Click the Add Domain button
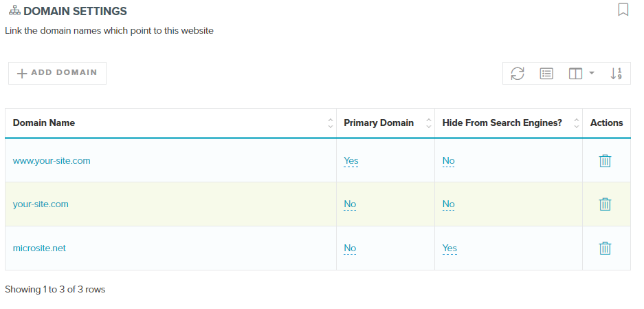 pos(57,73)
